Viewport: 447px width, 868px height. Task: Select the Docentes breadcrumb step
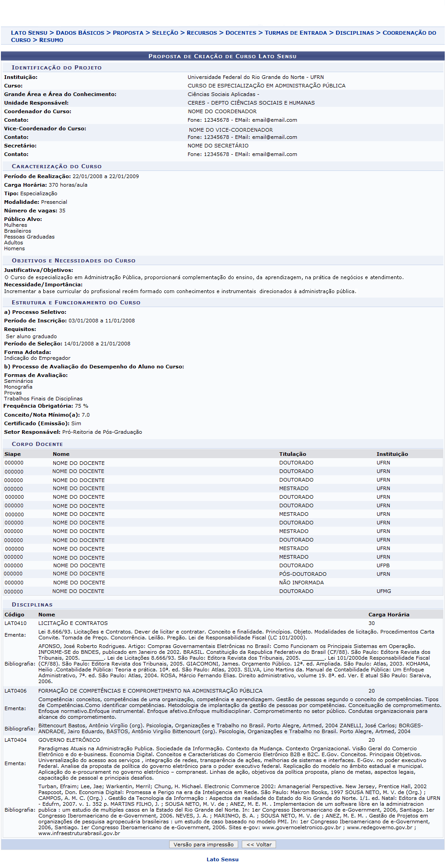point(241,33)
